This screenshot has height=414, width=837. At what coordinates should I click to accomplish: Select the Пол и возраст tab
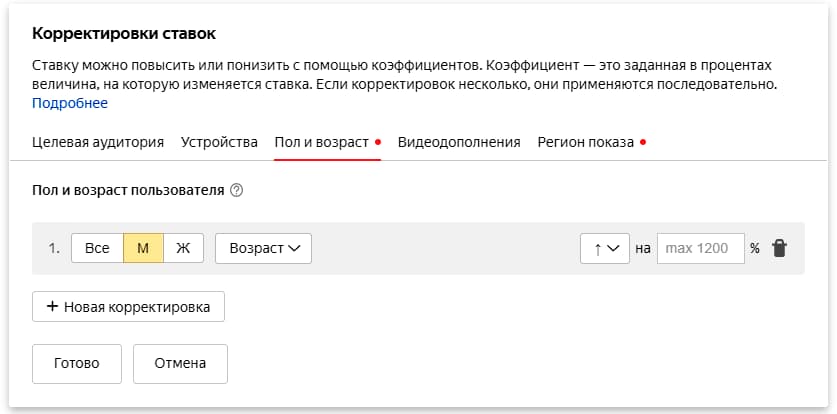point(322,142)
